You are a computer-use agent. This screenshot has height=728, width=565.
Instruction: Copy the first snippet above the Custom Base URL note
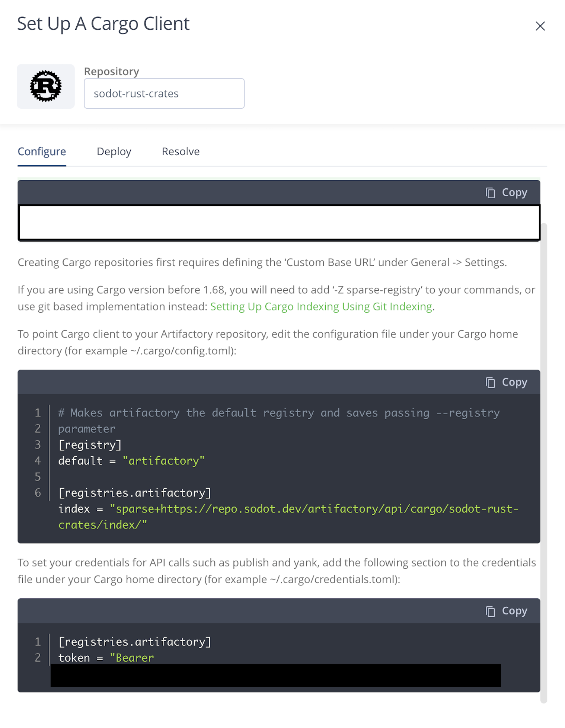coord(507,192)
